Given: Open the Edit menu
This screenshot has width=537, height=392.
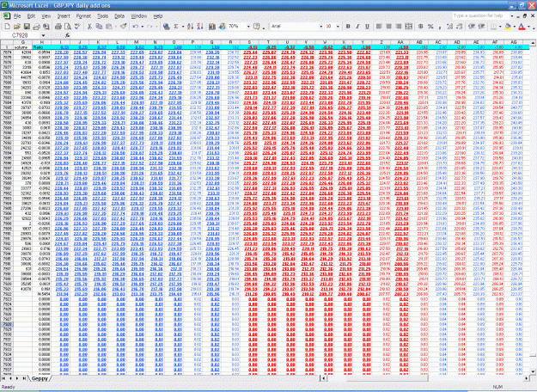Looking at the screenshot, I should point(31,16).
